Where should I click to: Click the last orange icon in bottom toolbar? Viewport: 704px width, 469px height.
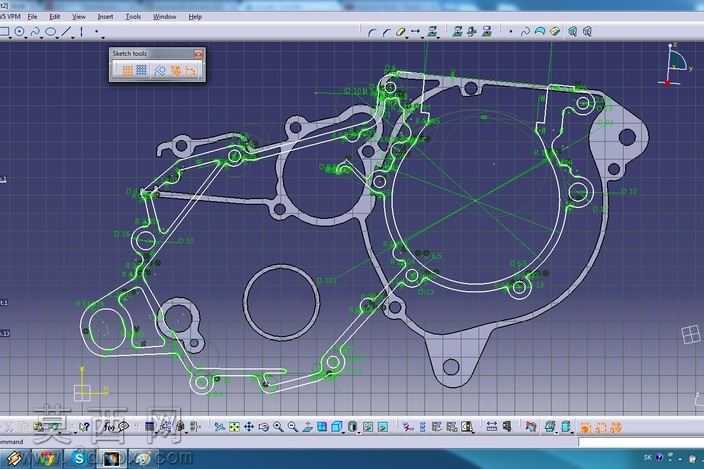616,427
